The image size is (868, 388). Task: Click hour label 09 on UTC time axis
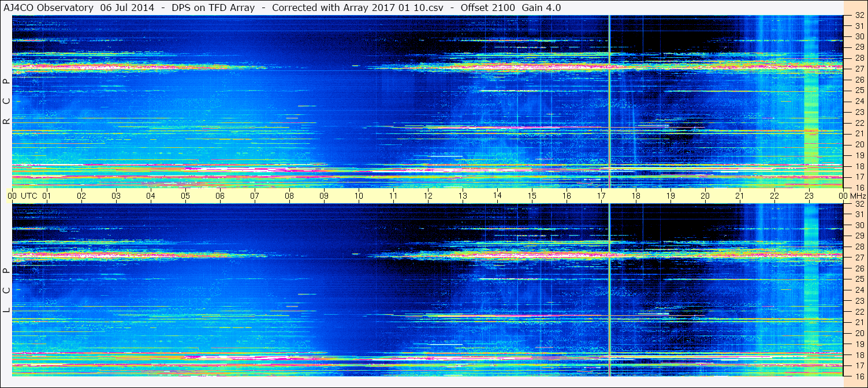pyautogui.click(x=324, y=196)
